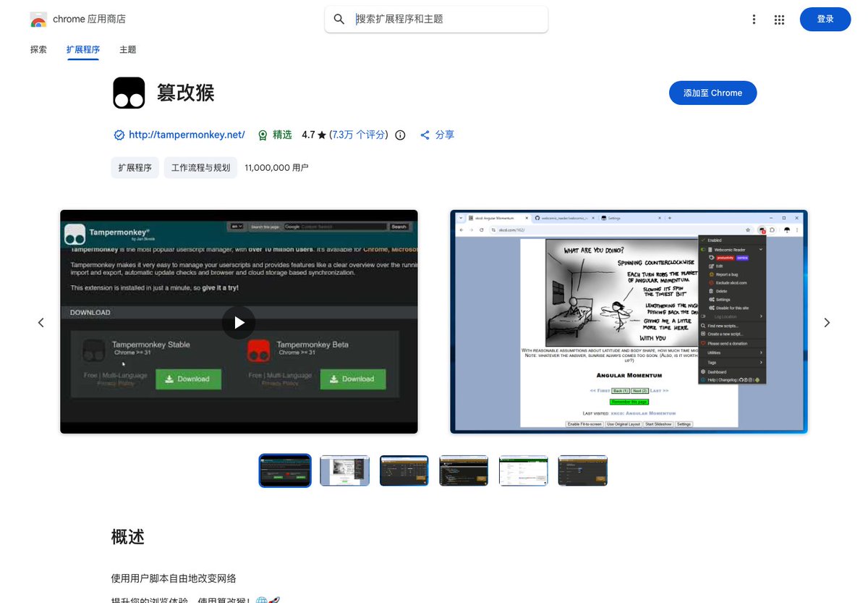The width and height of the screenshot is (868, 603).
Task: Select the 扩展程序 tab
Action: coord(83,50)
